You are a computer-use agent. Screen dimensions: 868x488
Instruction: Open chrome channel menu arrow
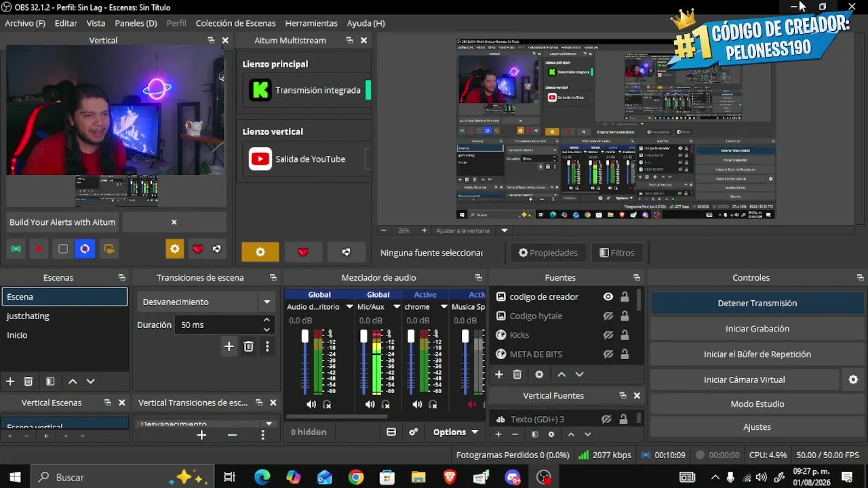tap(443, 307)
